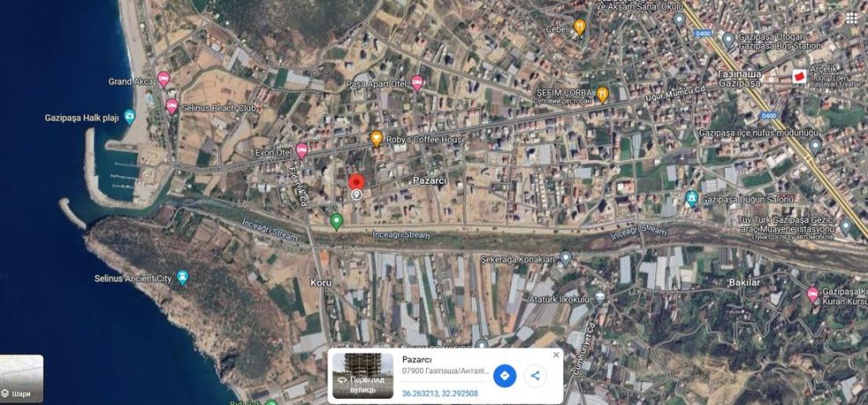The image size is (868, 405).
Task: Select the Selinus Ancient City landmark icon
Action: 182,277
